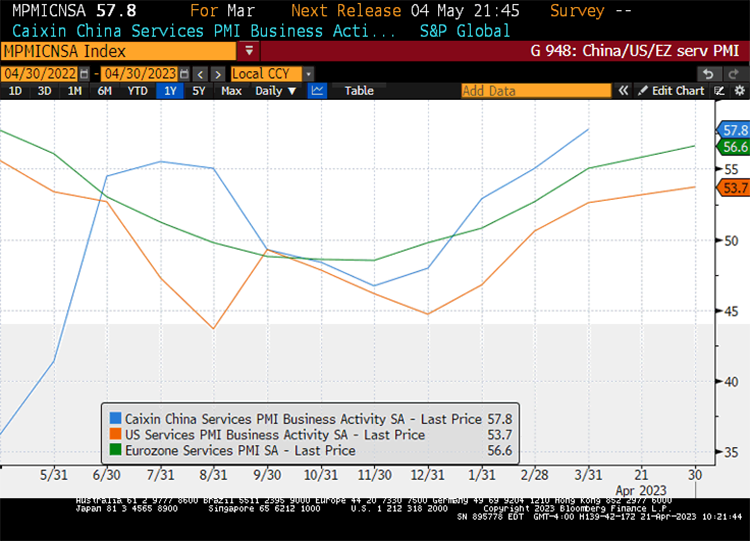Shift date range backward with left arrow

201,74
